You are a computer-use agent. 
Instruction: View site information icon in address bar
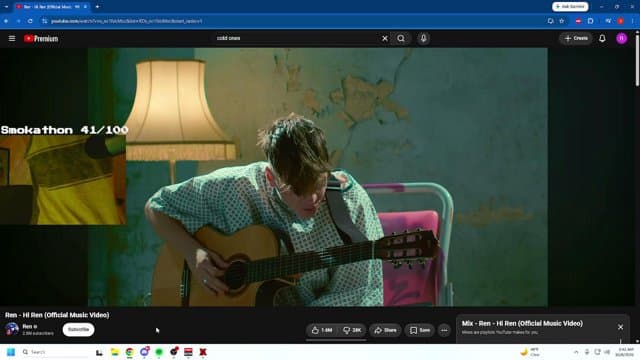pos(44,21)
